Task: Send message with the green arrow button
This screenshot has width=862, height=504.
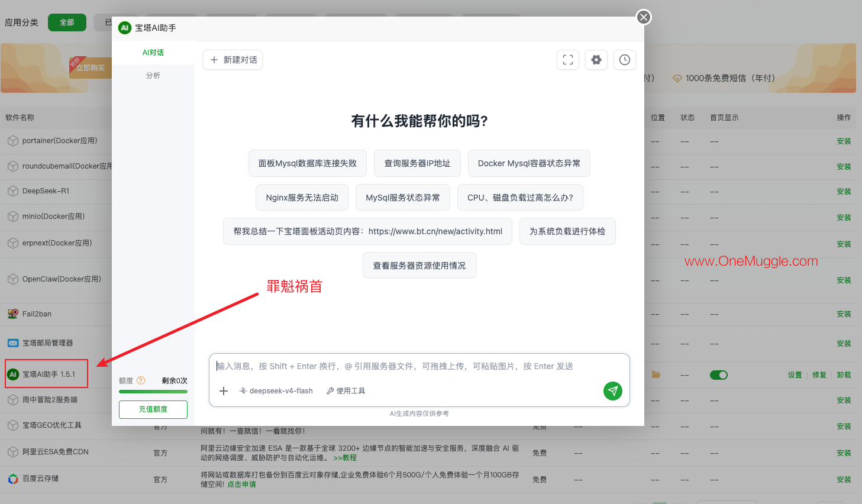Action: point(613,390)
